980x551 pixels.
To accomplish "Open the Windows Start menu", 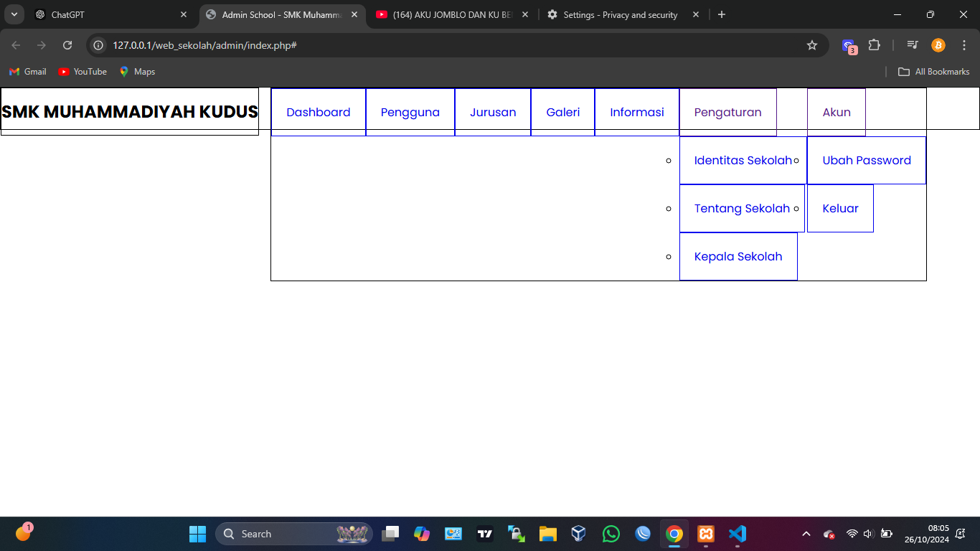I will 197,534.
